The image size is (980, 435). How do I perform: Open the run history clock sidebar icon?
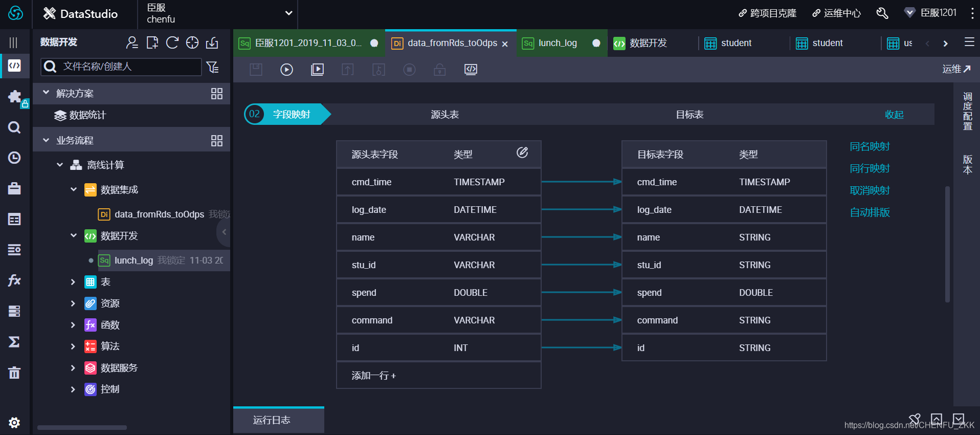coord(14,158)
